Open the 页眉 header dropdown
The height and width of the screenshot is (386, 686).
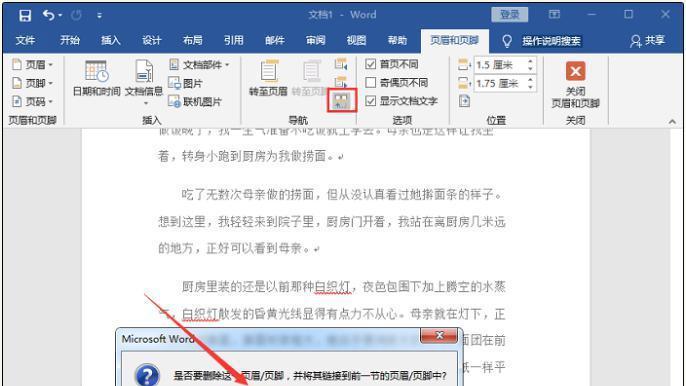click(x=33, y=65)
